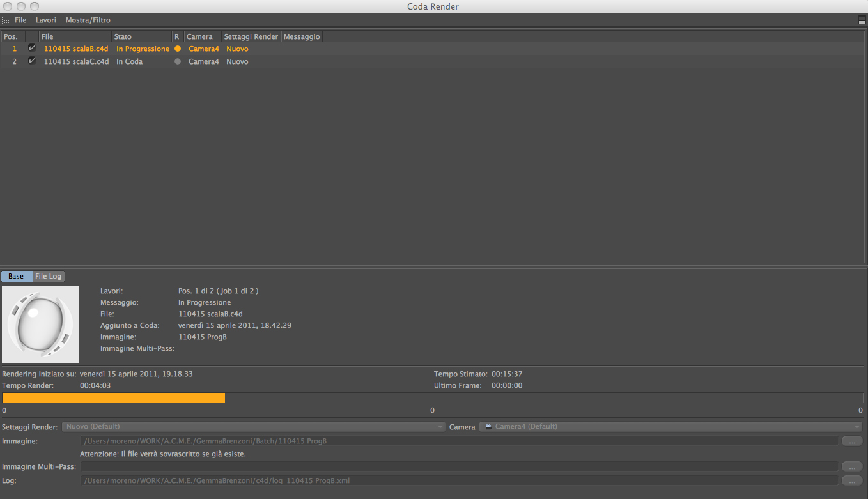Click the overwrite warning text Attenzione
The width and height of the screenshot is (868, 499).
pos(162,454)
